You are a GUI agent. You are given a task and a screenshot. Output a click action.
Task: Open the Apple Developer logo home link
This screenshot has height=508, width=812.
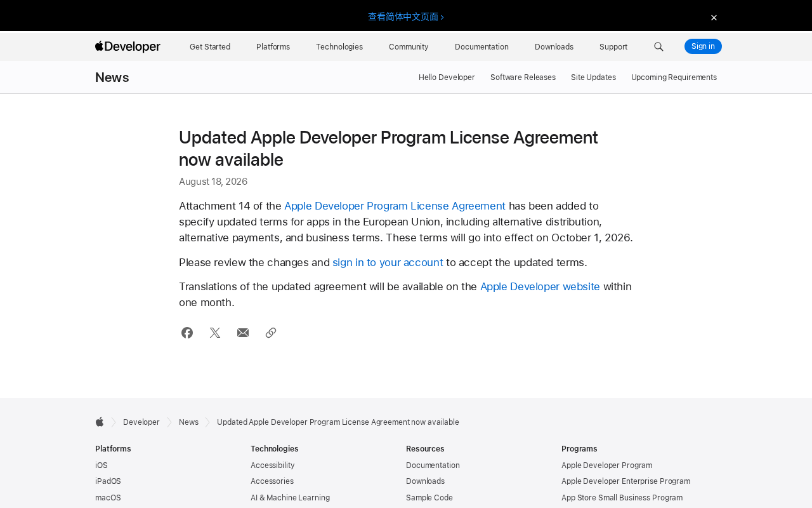click(128, 46)
